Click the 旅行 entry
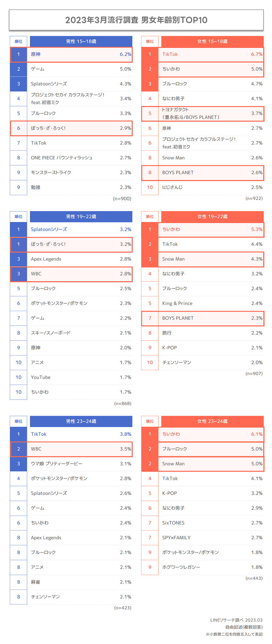Image resolution: width=272 pixels, height=644 pixels. (x=167, y=333)
